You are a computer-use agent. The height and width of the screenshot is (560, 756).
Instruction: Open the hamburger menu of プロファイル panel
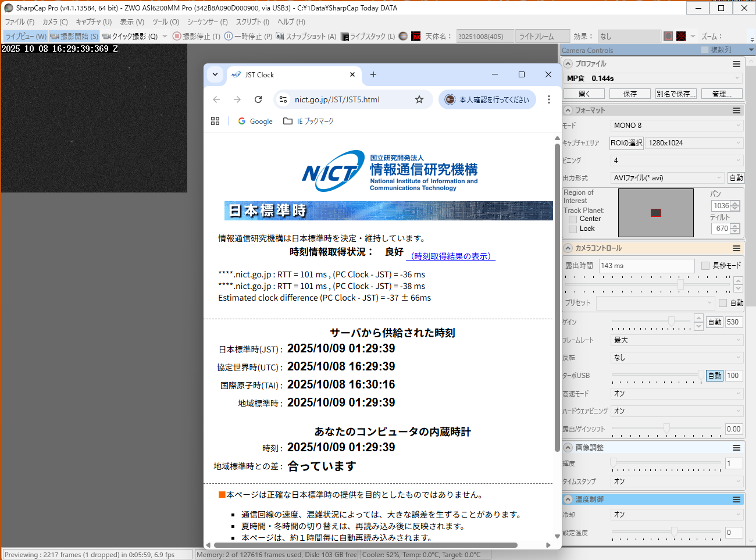[736, 64]
